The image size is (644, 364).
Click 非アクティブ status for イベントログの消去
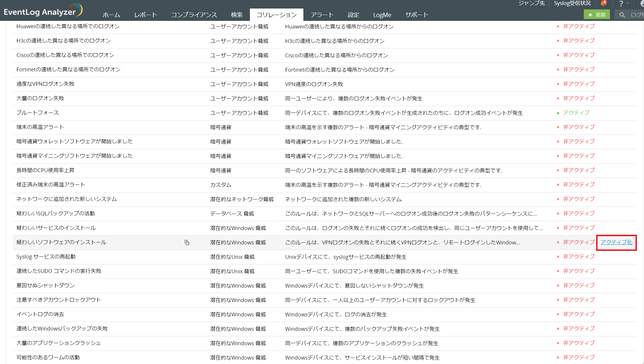(579, 314)
